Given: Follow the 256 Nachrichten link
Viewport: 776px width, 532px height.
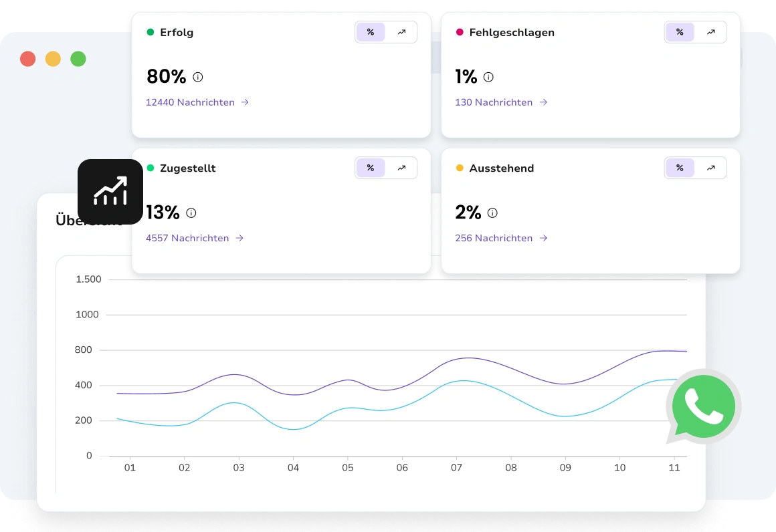Looking at the screenshot, I should 494,238.
